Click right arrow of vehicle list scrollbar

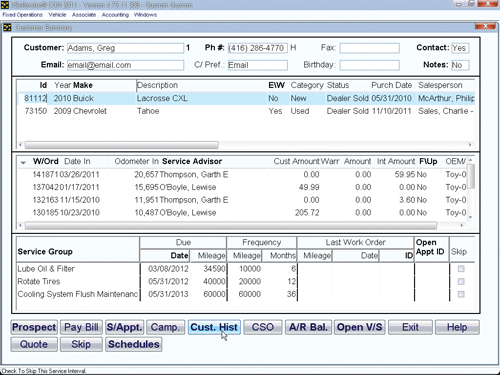(x=470, y=145)
